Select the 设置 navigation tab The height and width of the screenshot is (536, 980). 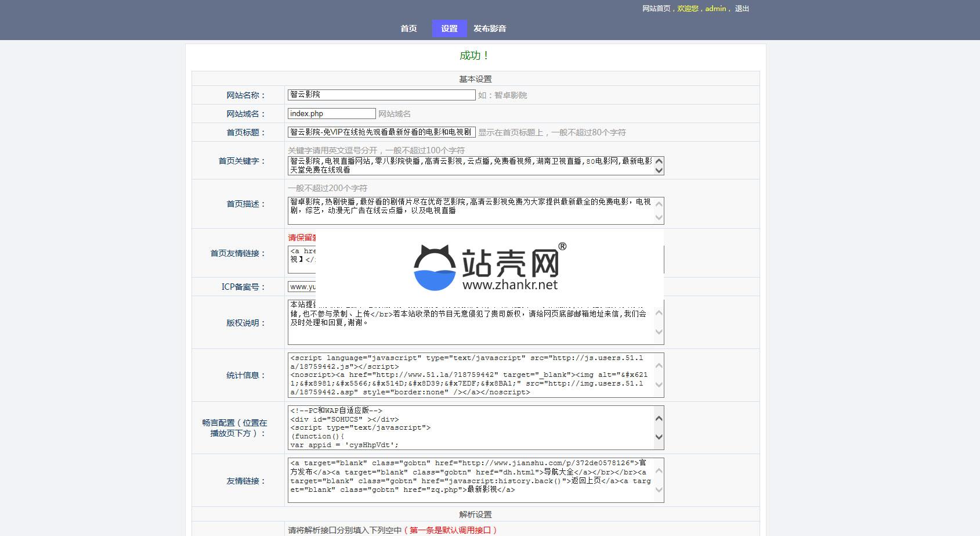[449, 28]
